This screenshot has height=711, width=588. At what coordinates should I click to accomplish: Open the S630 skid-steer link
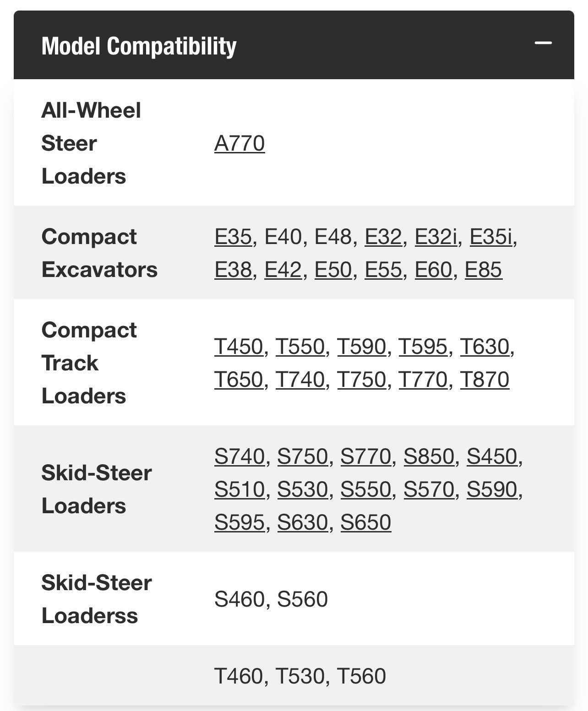(x=303, y=523)
